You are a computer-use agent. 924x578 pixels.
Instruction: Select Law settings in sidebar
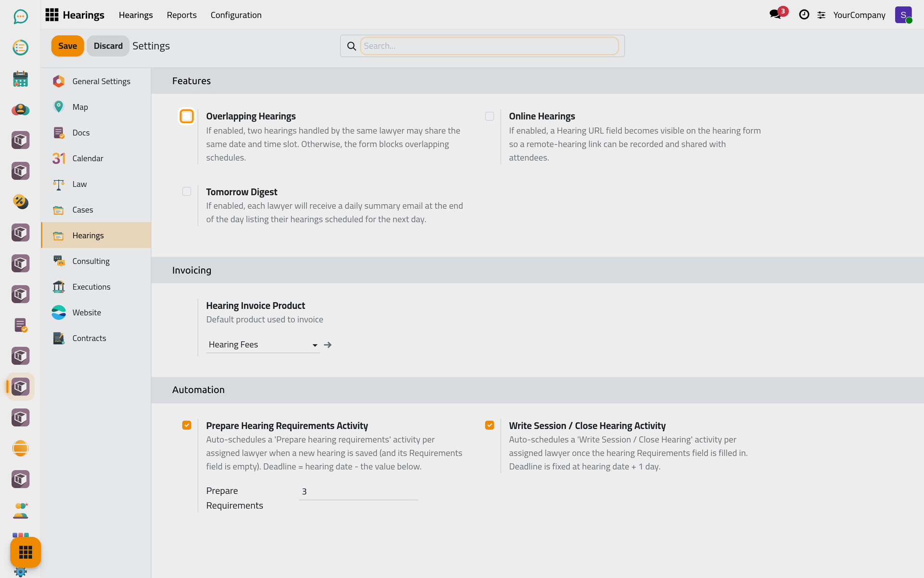coord(96,184)
